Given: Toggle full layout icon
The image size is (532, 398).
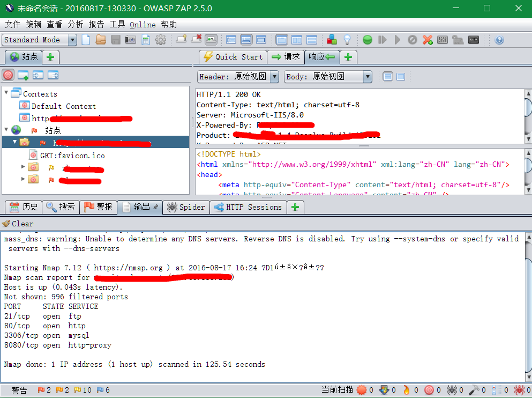Looking at the screenshot, I should (x=261, y=40).
